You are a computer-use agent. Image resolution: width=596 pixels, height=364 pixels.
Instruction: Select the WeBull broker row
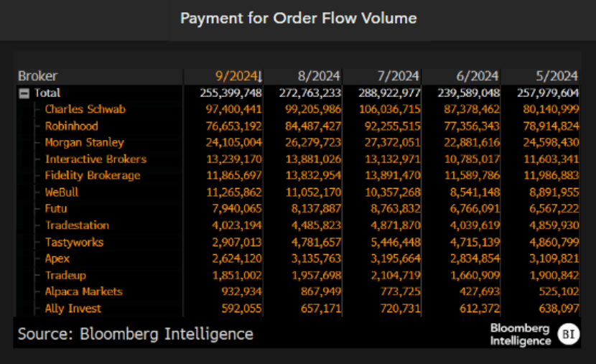point(62,192)
